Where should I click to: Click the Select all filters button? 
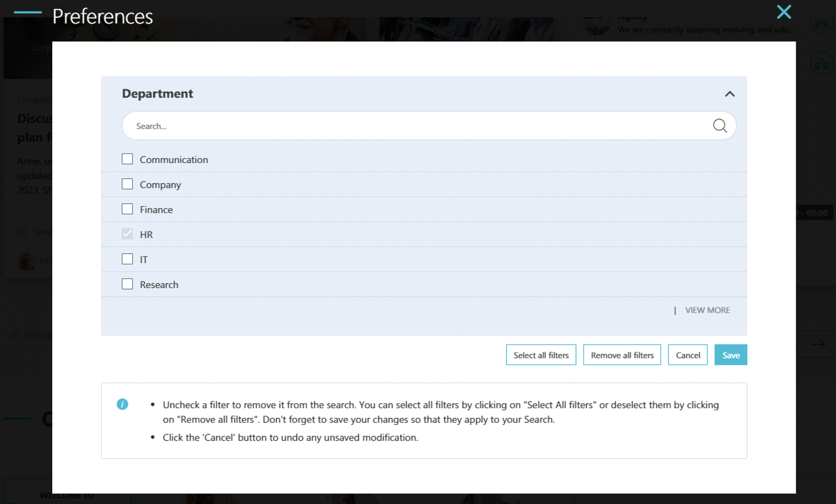pyautogui.click(x=541, y=354)
